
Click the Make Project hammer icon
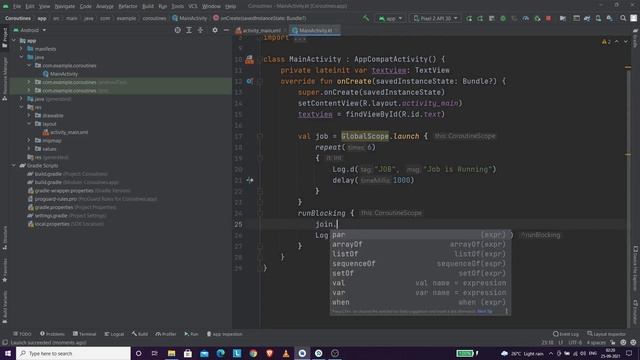366,18
